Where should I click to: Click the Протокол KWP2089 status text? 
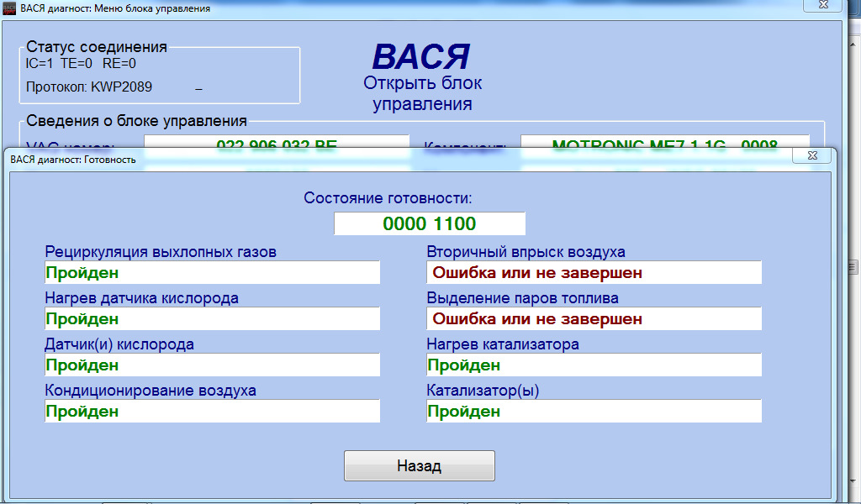pos(89,87)
